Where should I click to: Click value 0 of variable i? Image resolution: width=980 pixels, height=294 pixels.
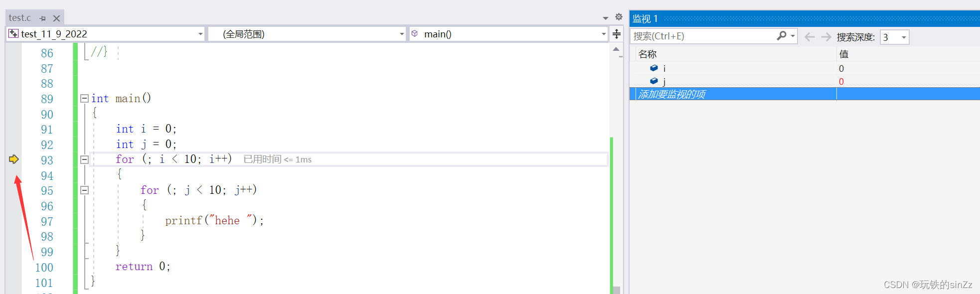coord(841,69)
